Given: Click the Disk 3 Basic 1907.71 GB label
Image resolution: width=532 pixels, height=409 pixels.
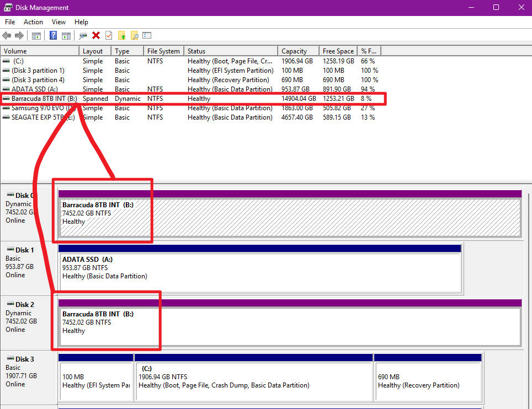Looking at the screenshot, I should pyautogui.click(x=29, y=378).
